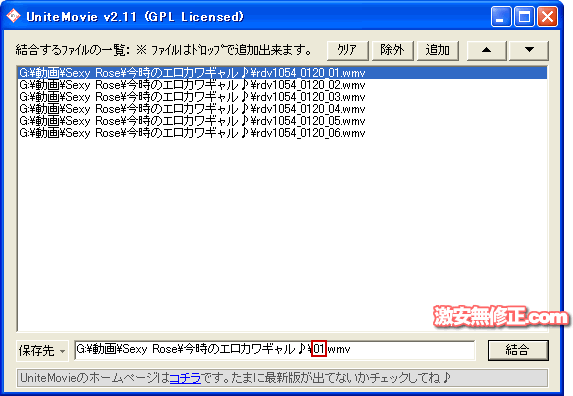573x396 pixels.
Task: Open the コチラ homepage link
Action: point(185,378)
